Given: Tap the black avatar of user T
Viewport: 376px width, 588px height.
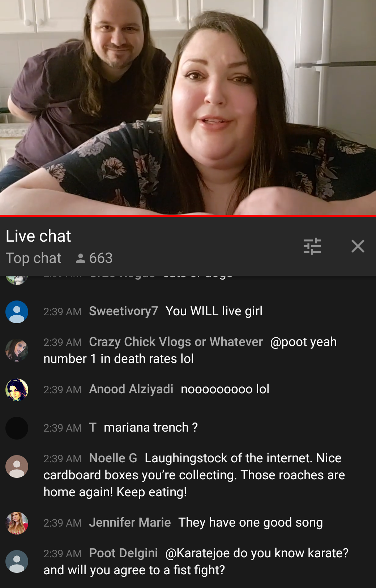Looking at the screenshot, I should (17, 428).
